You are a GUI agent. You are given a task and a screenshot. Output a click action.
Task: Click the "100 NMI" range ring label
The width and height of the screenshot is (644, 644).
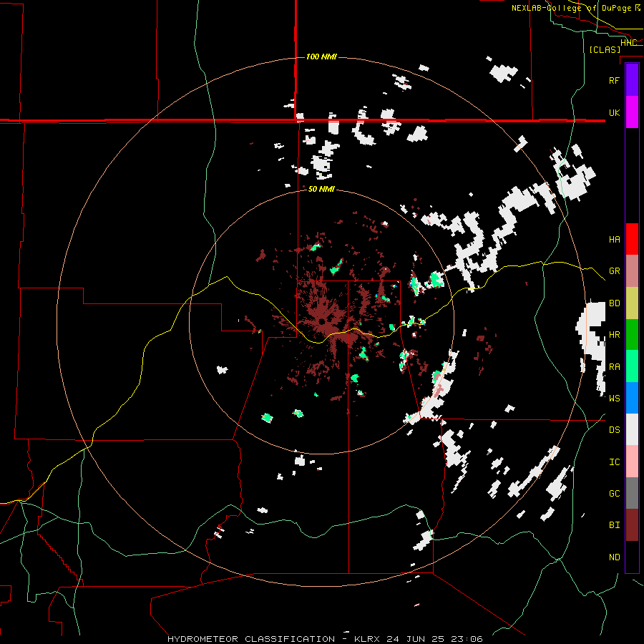pyautogui.click(x=321, y=57)
